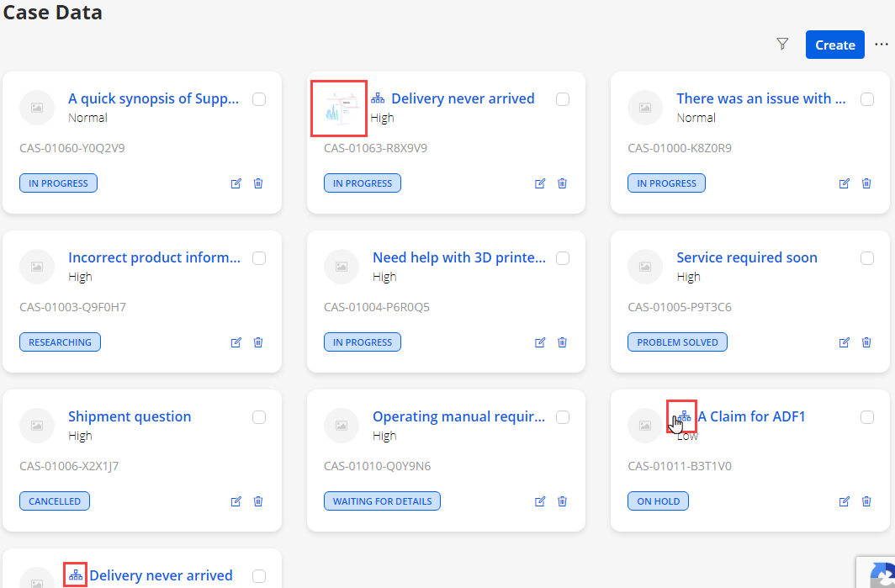Click the hierarchy icon beside A Claim for ADF1
This screenshot has width=895, height=588.
(x=684, y=416)
